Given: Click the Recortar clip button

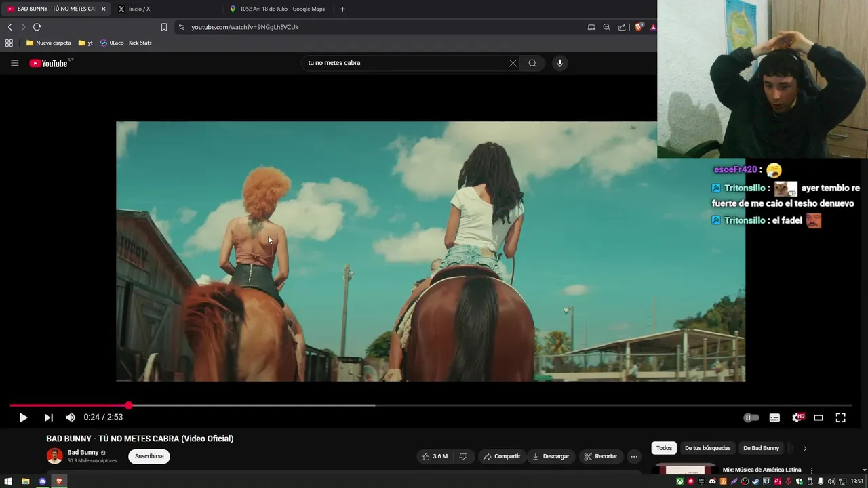Looking at the screenshot, I should click(x=601, y=456).
